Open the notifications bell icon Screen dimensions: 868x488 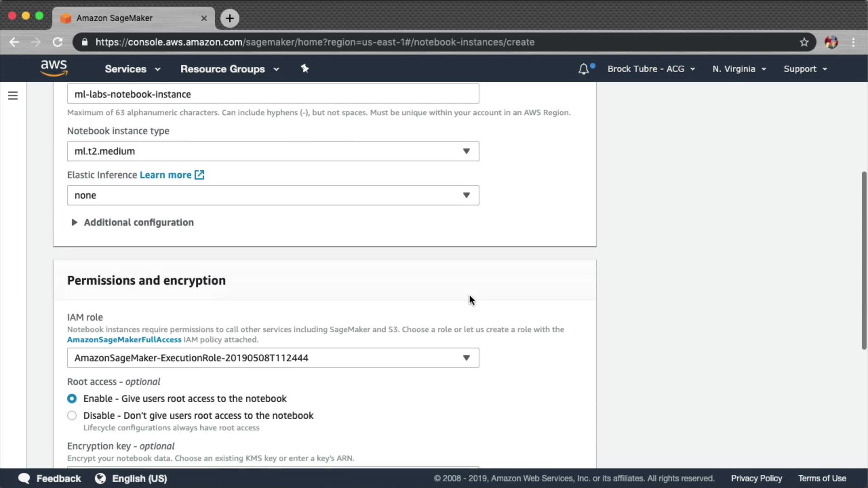(584, 69)
